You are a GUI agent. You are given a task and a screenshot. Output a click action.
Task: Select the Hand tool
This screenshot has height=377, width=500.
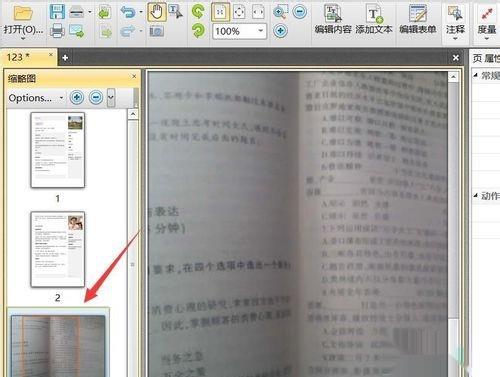(157, 12)
